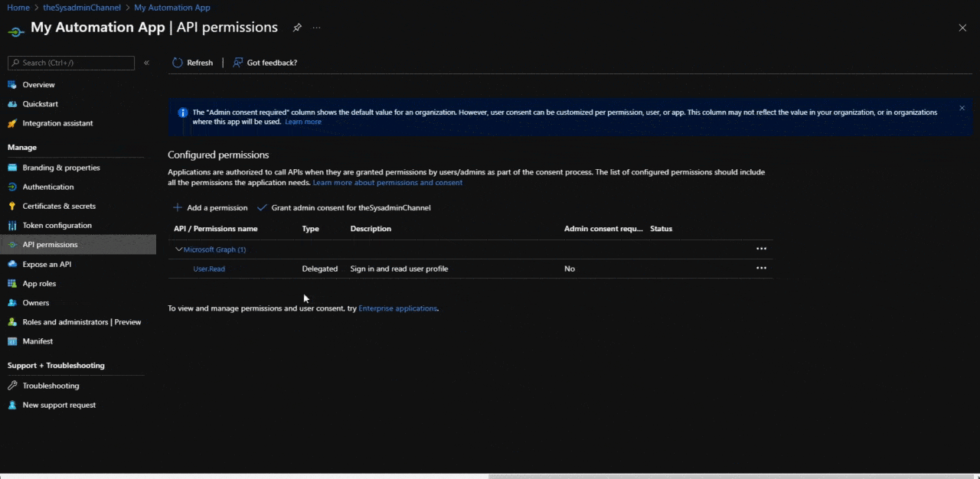Open Branding & properties
Viewport: 980px width, 479px height.
tap(61, 167)
